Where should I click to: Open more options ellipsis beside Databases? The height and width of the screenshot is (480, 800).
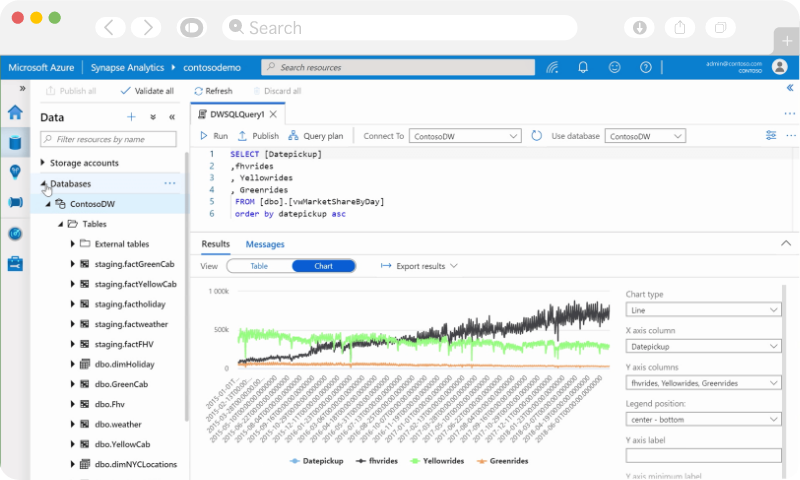click(170, 183)
